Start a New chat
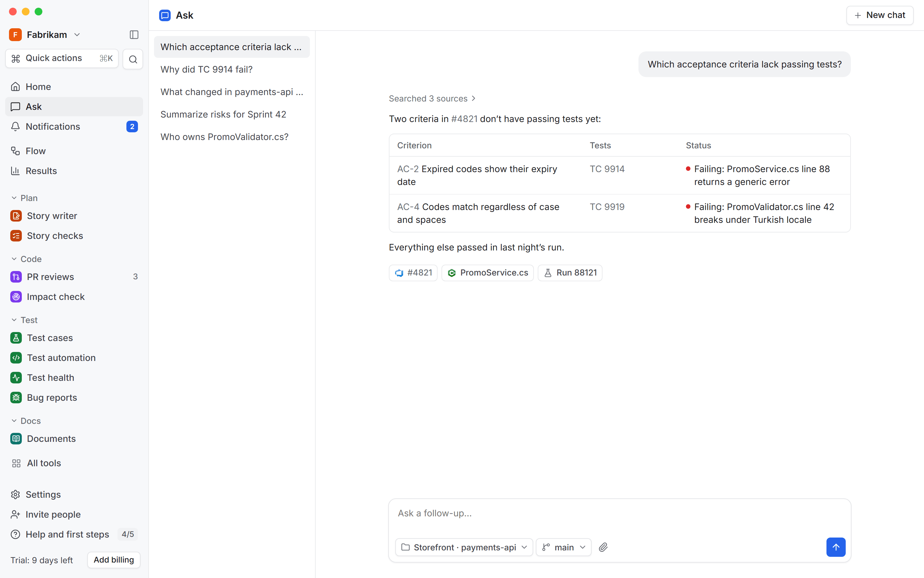 coord(880,15)
